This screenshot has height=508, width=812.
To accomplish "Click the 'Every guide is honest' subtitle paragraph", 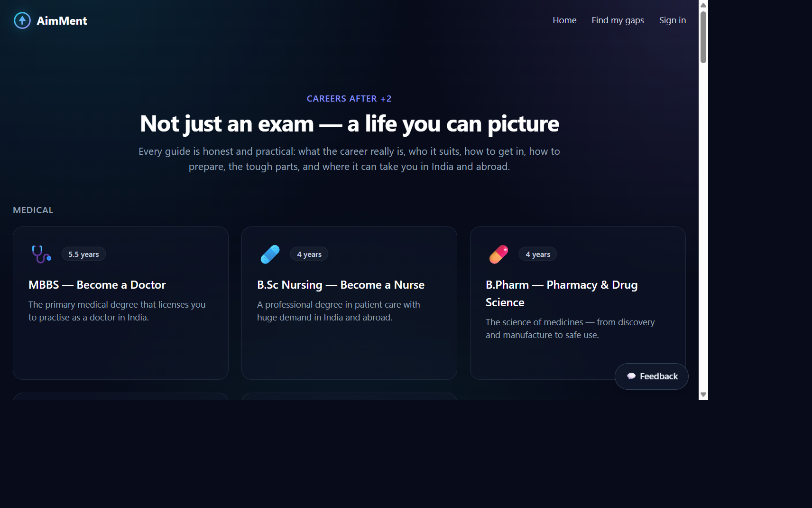I will (x=349, y=159).
